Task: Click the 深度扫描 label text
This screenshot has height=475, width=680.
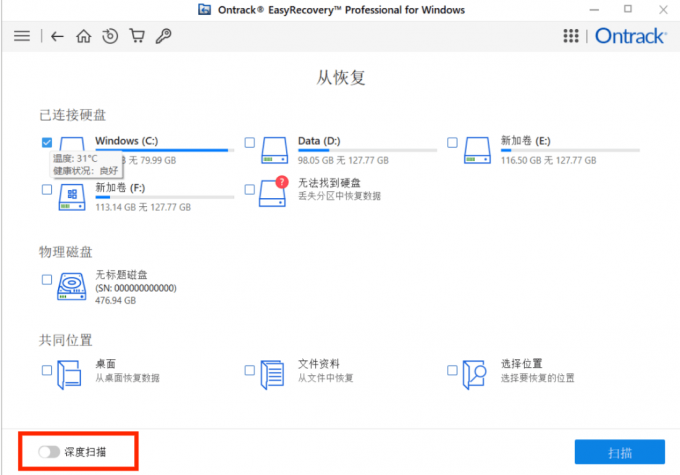Action: [85, 452]
